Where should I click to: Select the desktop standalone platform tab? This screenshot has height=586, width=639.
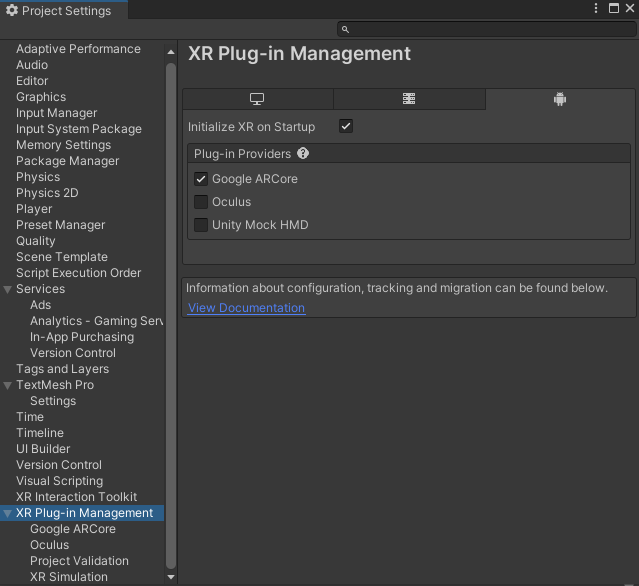click(258, 99)
